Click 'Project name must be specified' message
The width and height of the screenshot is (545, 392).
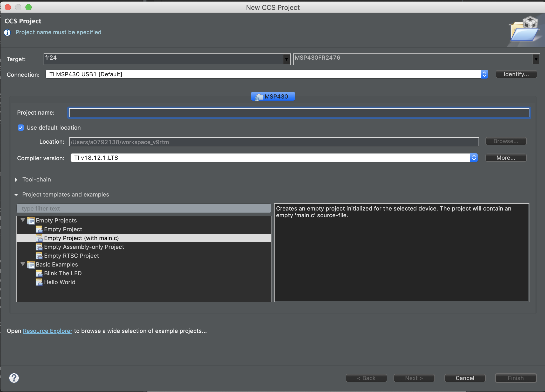click(x=58, y=32)
